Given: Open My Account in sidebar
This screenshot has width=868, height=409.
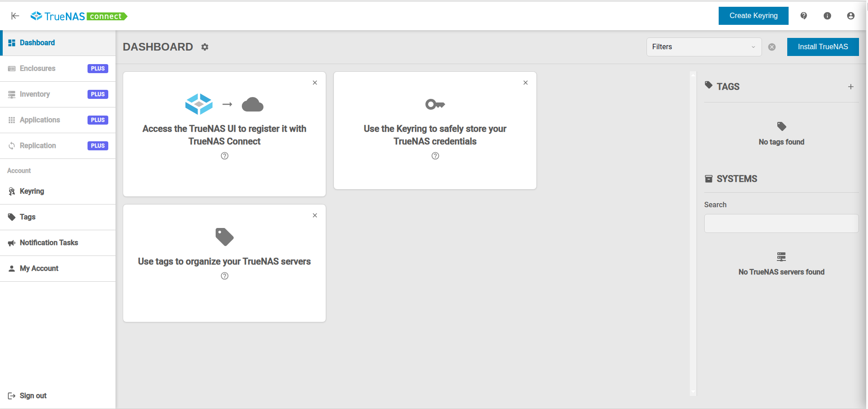Looking at the screenshot, I should [58, 269].
